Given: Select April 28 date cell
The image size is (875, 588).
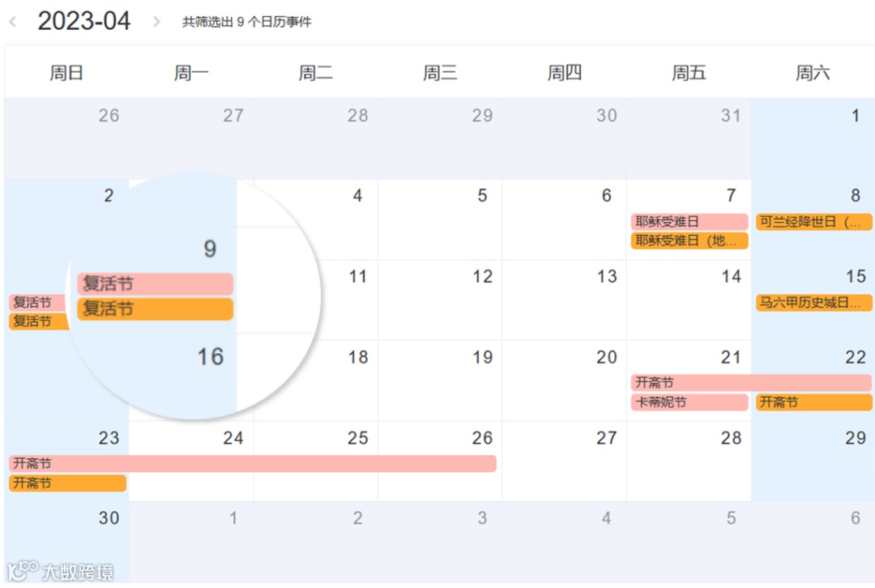Looking at the screenshot, I should tap(689, 462).
